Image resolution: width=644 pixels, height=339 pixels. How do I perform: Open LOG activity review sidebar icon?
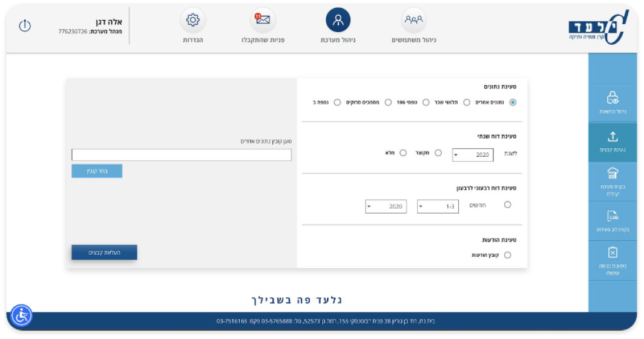pos(613,216)
